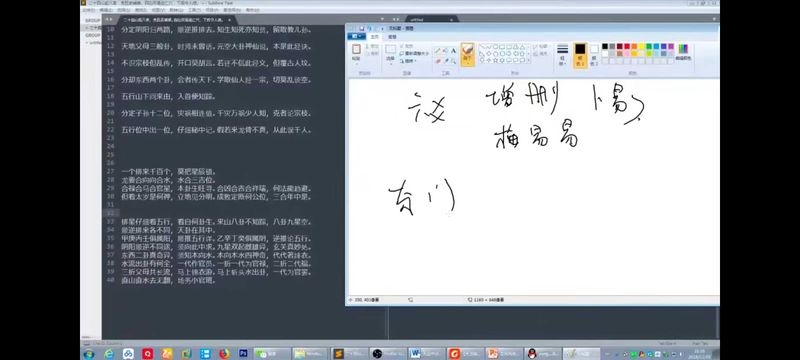The width and height of the screenshot is (800, 360).
Task: Open the Select tool dropdown arrow
Action: point(391,64)
